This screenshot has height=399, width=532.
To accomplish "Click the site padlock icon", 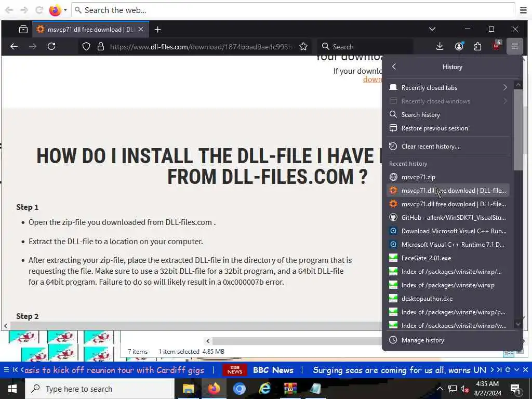I will pyautogui.click(x=101, y=46).
